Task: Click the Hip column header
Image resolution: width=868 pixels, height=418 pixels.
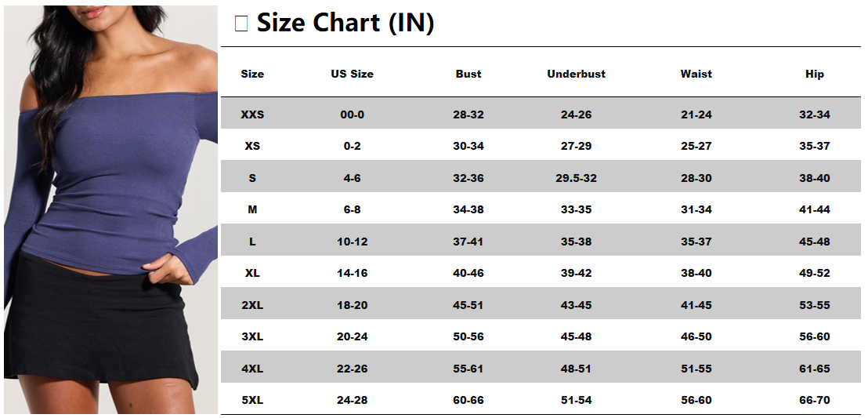Action: click(814, 74)
